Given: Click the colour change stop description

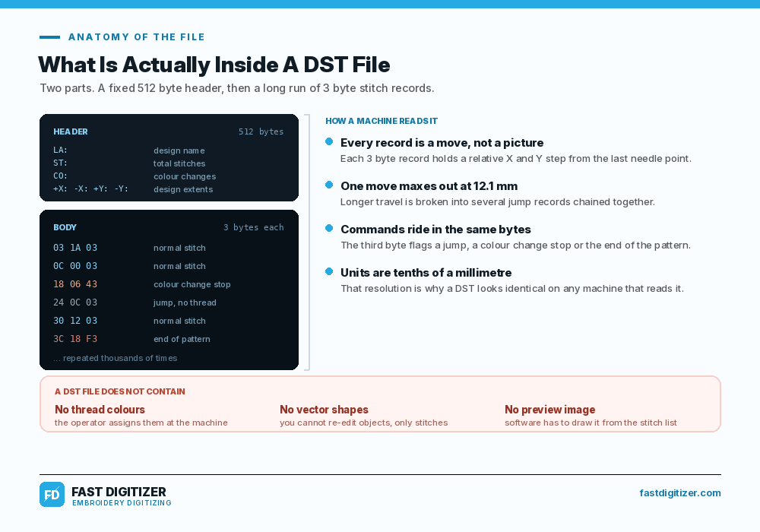Looking at the screenshot, I should pos(192,284).
